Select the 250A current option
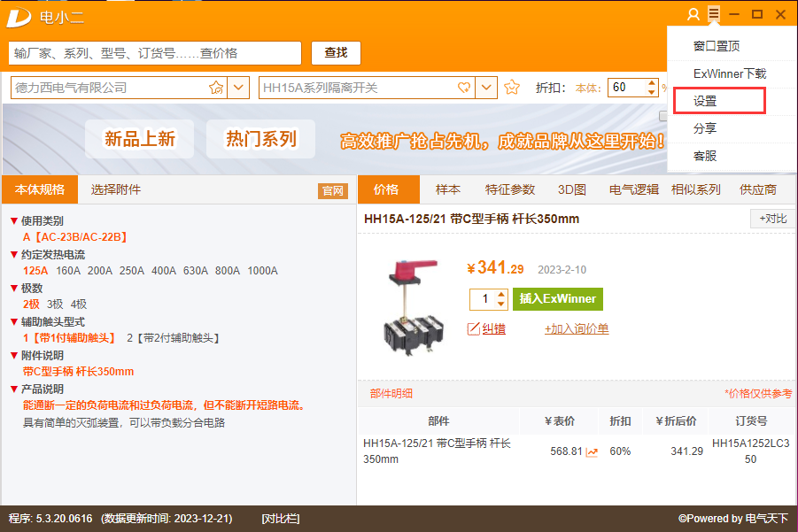798x532 pixels. pos(132,271)
